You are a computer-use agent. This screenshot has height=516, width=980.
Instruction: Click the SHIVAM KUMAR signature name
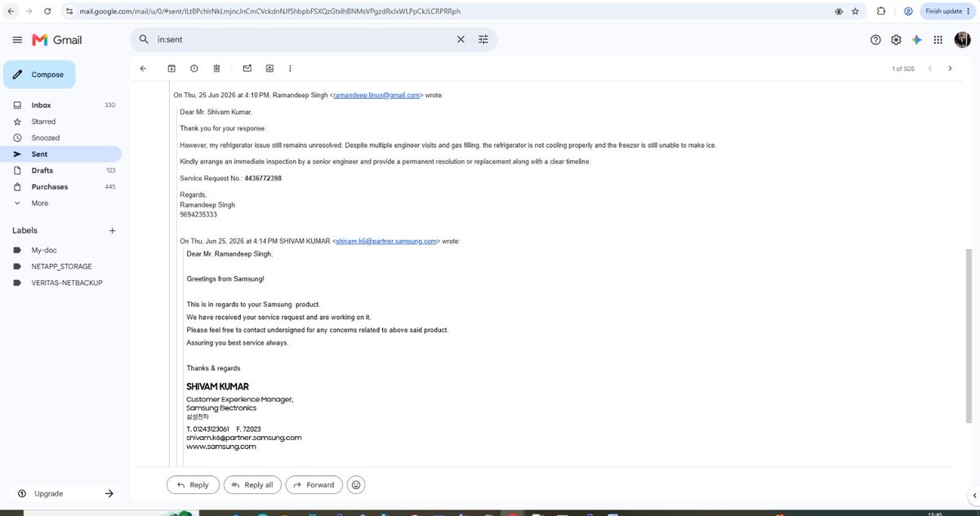click(217, 386)
